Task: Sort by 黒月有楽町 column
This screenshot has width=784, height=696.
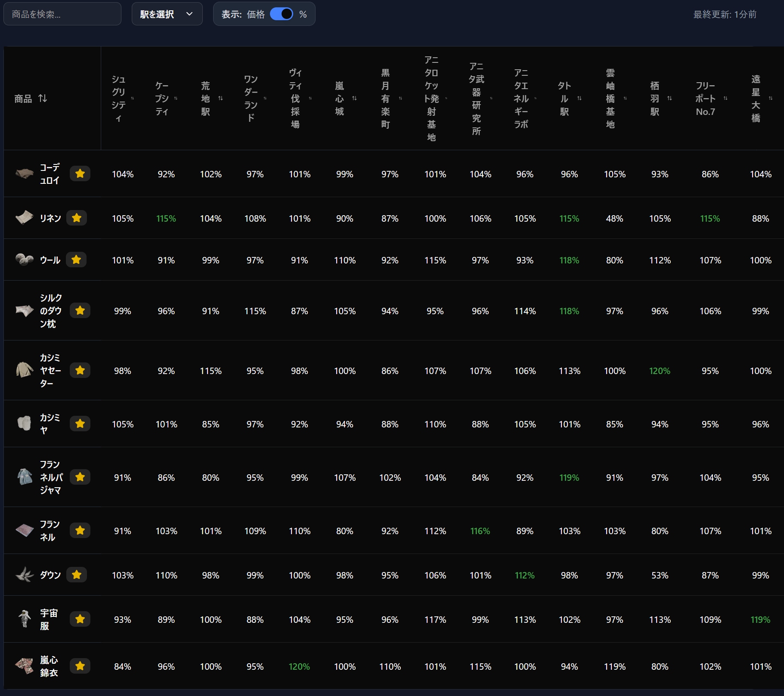Action: (x=400, y=99)
